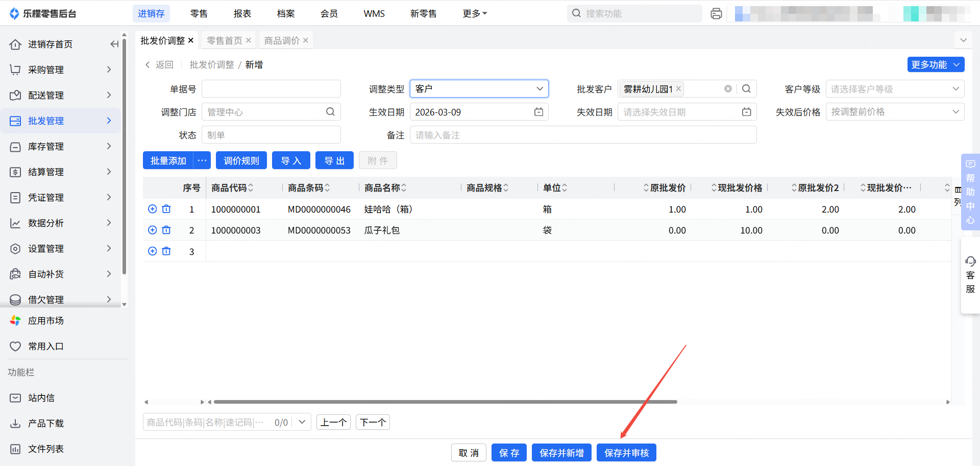
Task: Search for 调整门店 store with magnifier
Action: [x=330, y=112]
